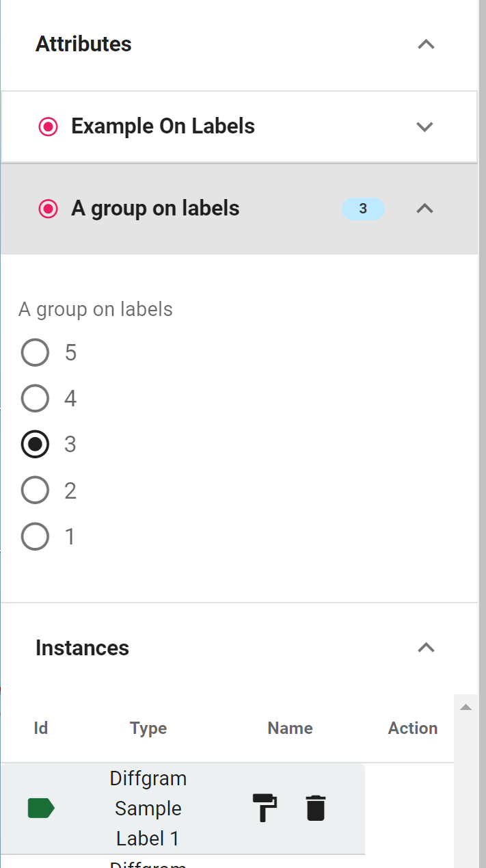Click the Name column header
This screenshot has height=868, width=486.
click(290, 728)
